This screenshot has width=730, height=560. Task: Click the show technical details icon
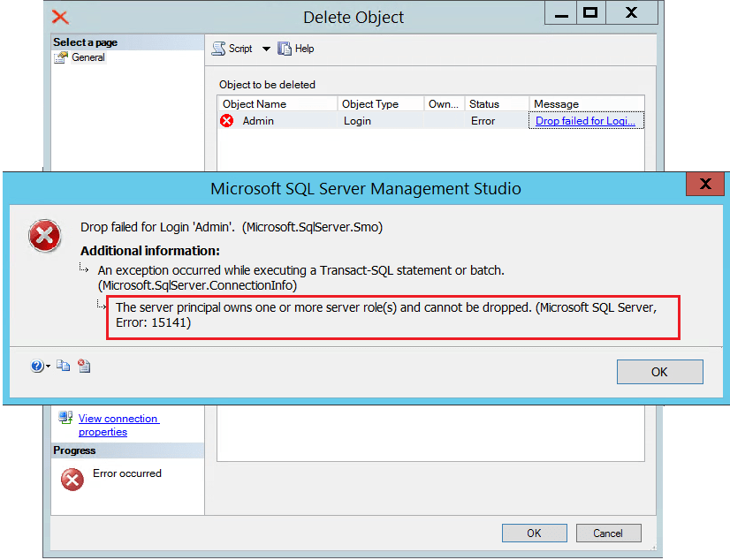pos(84,366)
